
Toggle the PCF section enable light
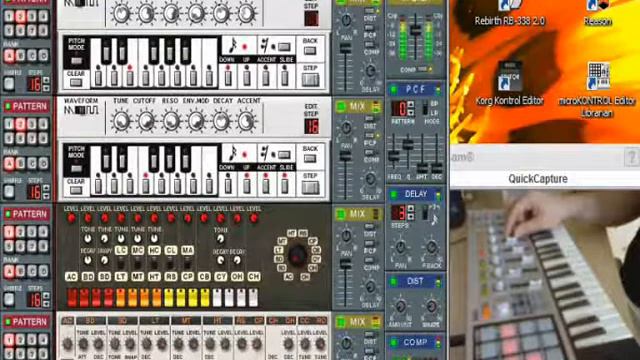pyautogui.click(x=394, y=89)
